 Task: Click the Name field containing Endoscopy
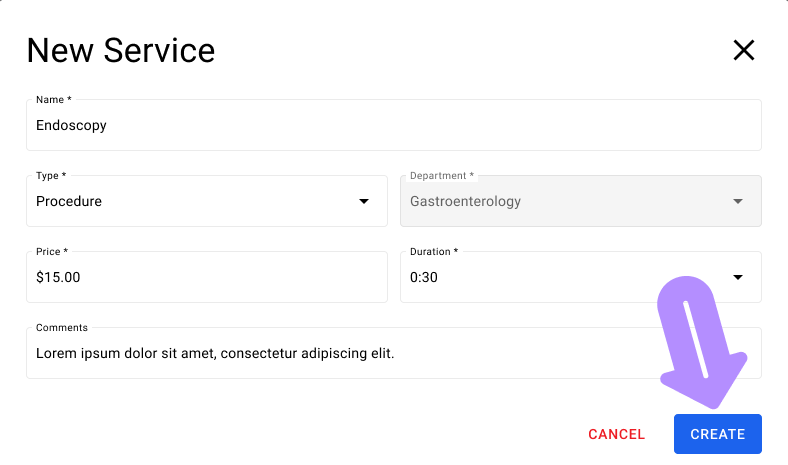(x=394, y=126)
